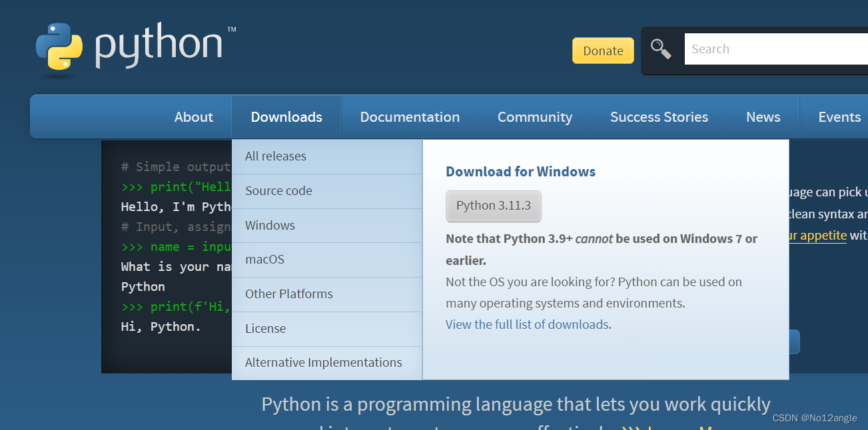Open the News menu
Viewport: 868px width, 430px height.
pos(763,117)
